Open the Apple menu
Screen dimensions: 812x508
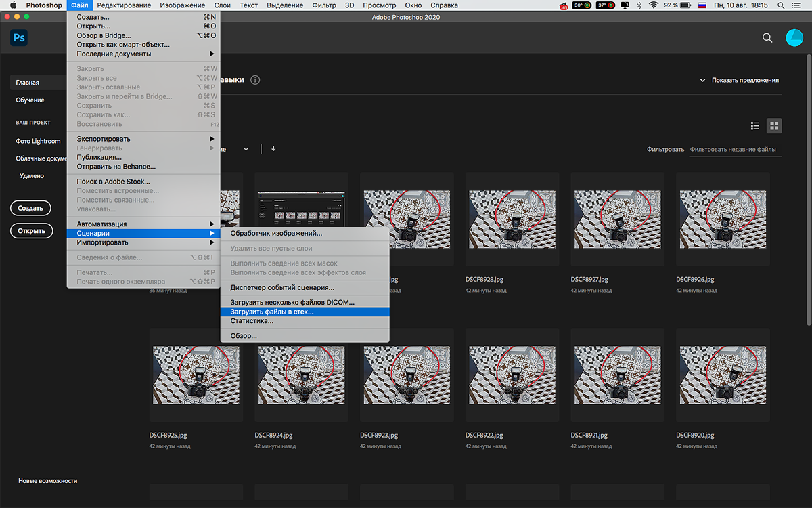pyautogui.click(x=12, y=5)
